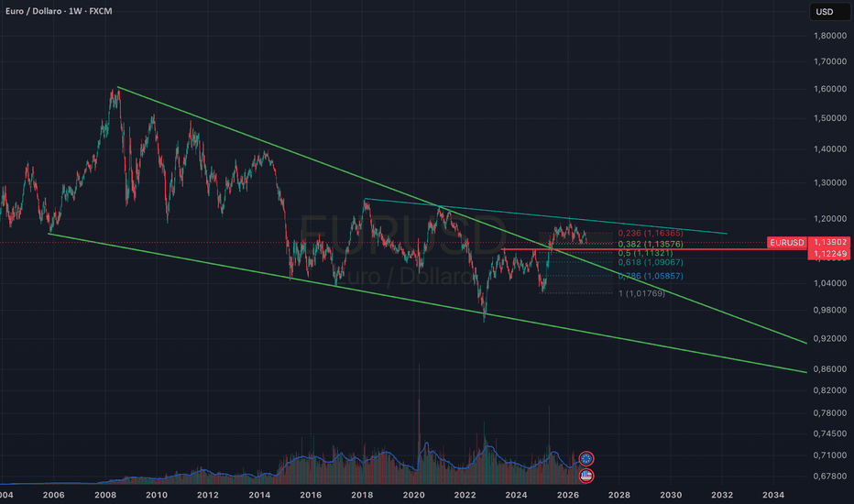Select the red horizontal support line
This screenshot has height=504, width=854.
(653, 249)
